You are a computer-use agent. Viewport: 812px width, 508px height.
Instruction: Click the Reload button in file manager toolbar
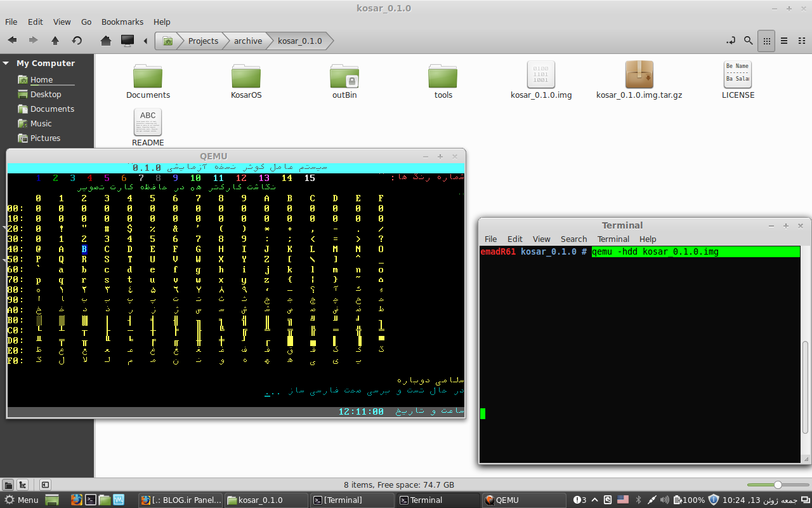point(77,41)
